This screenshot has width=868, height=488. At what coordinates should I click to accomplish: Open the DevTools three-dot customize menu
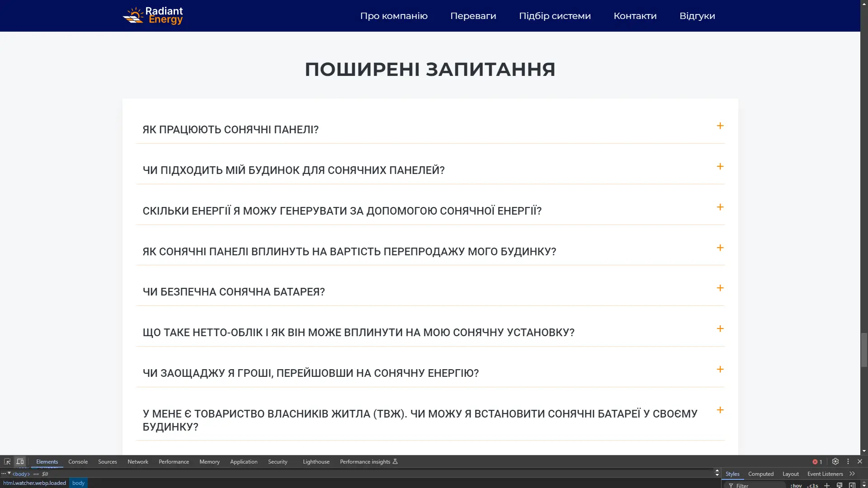pyautogui.click(x=848, y=461)
